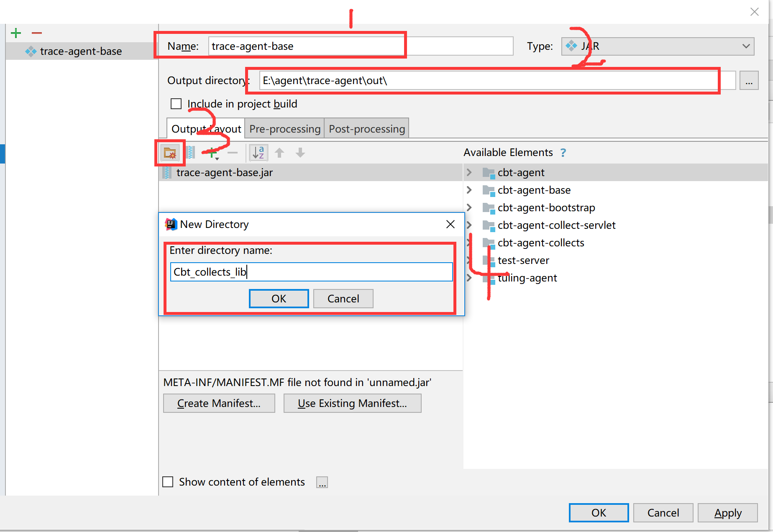
Task: Select trace-agent-base artifact in the left list
Action: point(82,51)
